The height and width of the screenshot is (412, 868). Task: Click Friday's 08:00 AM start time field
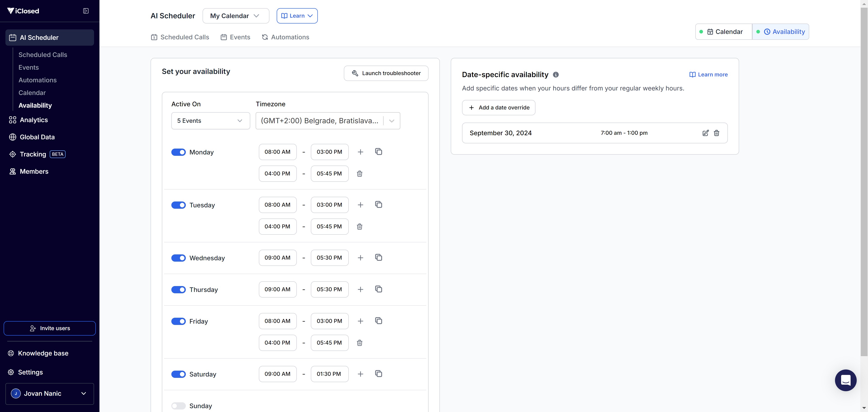point(277,321)
